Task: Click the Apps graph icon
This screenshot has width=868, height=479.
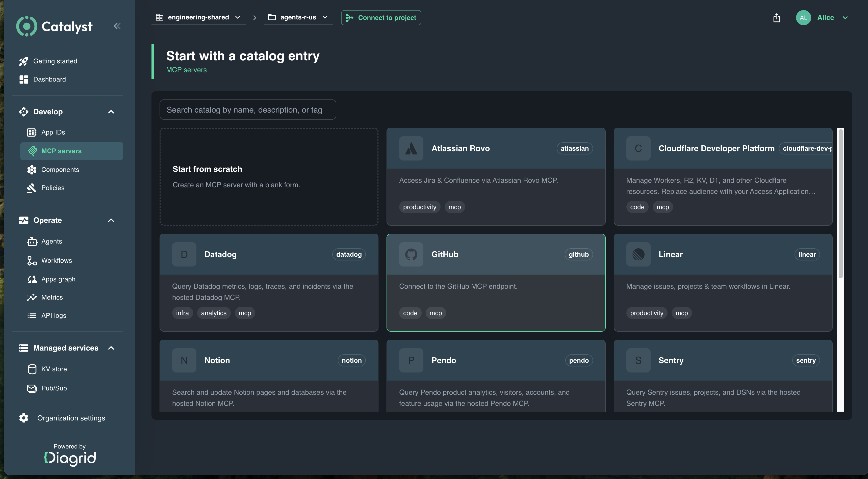Action: (32, 279)
